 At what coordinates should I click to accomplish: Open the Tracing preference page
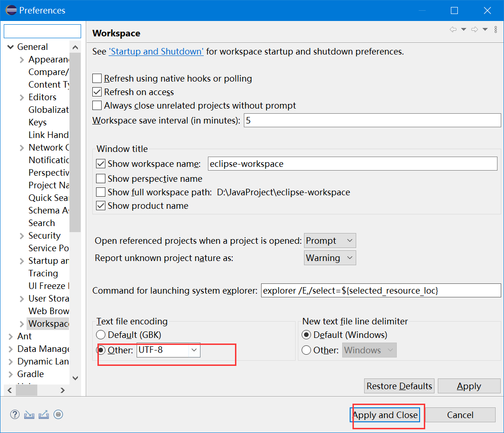pyautogui.click(x=43, y=273)
